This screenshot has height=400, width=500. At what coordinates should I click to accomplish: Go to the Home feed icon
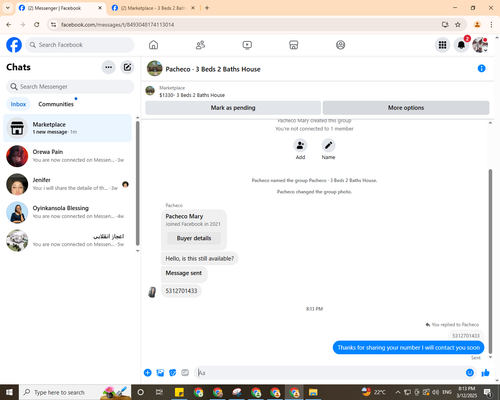coord(153,45)
